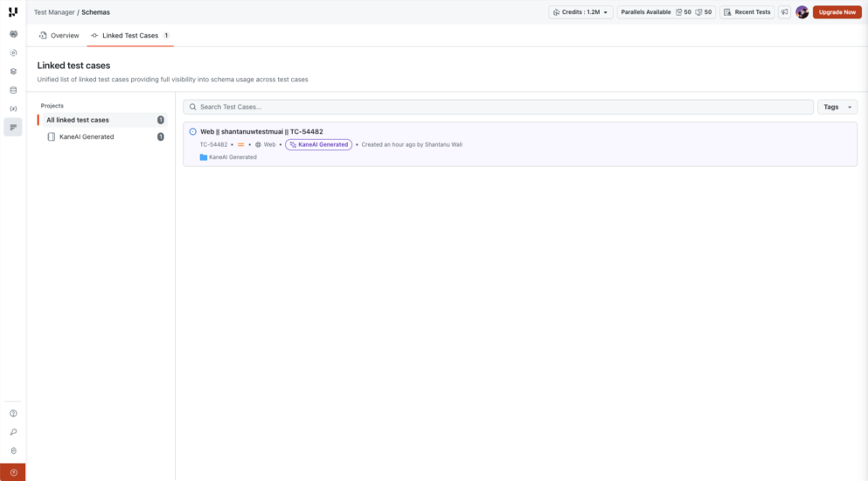The width and height of the screenshot is (868, 481).
Task: Click 'Created an hour ago by Shantanu Wali'
Action: [x=412, y=144]
